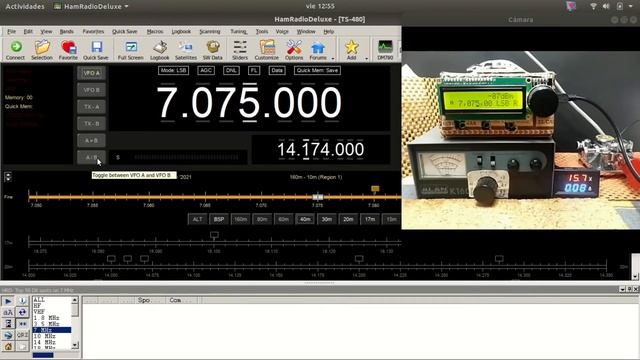Expand the tuning bar layout arrows
Image resolution: width=640 pixels, height=360 pixels.
click(x=8, y=177)
